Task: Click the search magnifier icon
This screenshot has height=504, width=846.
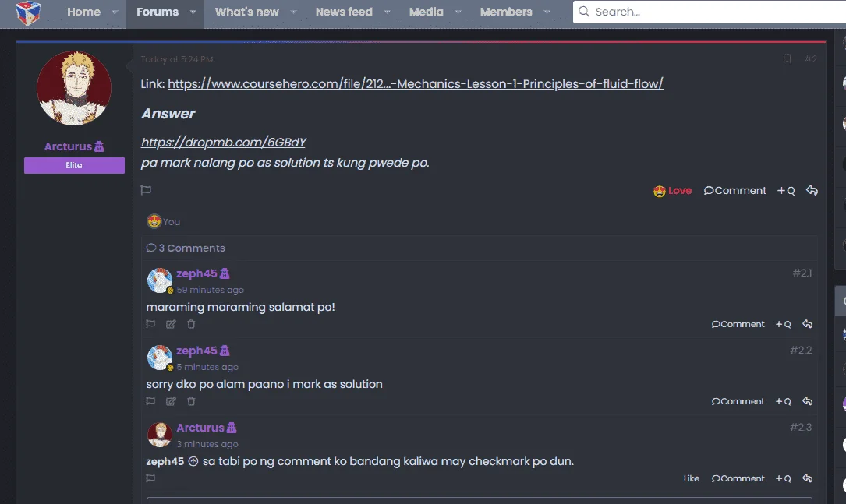Action: coord(584,12)
